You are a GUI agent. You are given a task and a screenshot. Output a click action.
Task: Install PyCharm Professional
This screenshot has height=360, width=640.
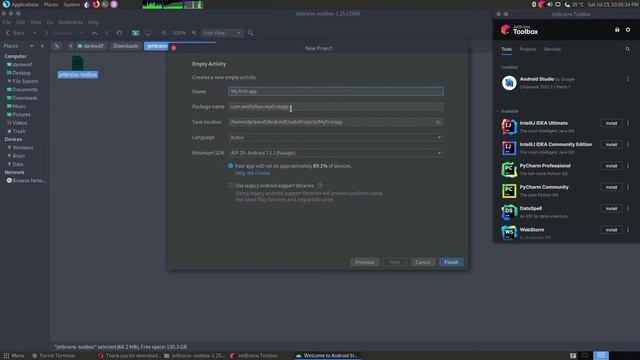(611, 166)
